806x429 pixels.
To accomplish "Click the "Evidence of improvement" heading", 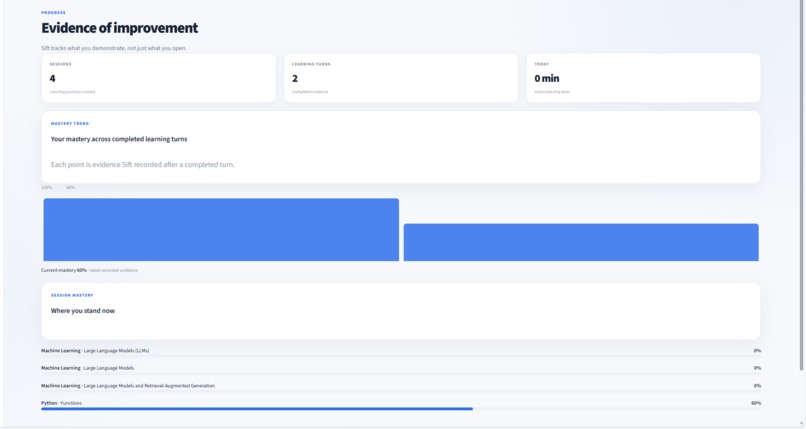I will [119, 28].
